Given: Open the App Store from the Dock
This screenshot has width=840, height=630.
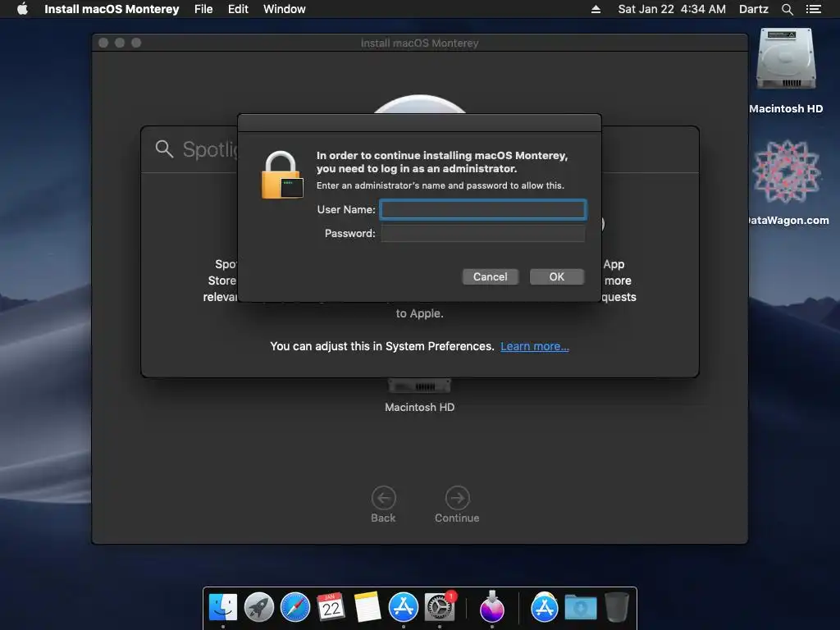Looking at the screenshot, I should (x=404, y=608).
